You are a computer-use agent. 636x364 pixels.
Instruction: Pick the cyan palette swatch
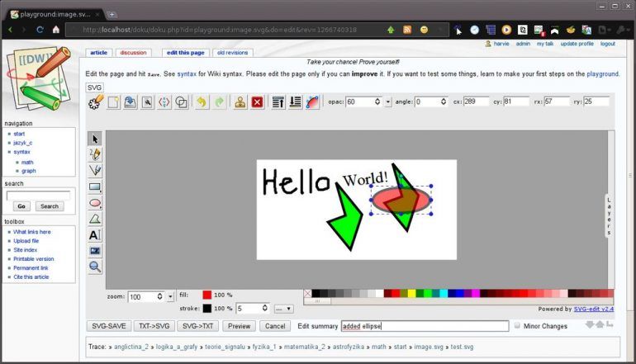click(444, 294)
